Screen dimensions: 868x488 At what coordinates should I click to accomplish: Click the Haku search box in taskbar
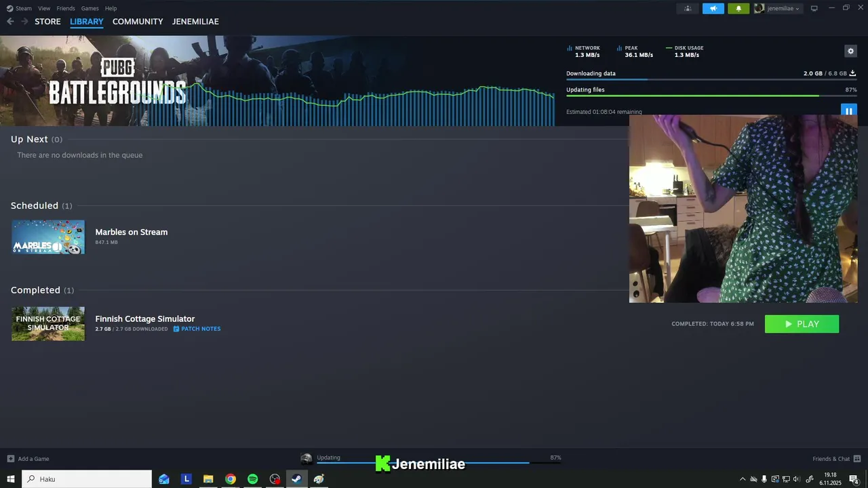tap(87, 479)
